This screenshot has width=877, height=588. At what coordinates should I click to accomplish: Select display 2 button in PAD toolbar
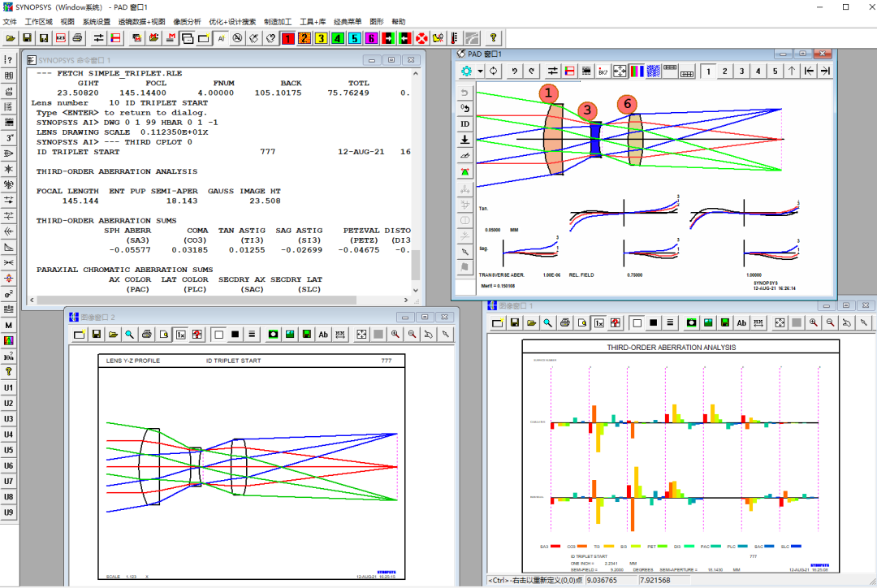pos(725,71)
